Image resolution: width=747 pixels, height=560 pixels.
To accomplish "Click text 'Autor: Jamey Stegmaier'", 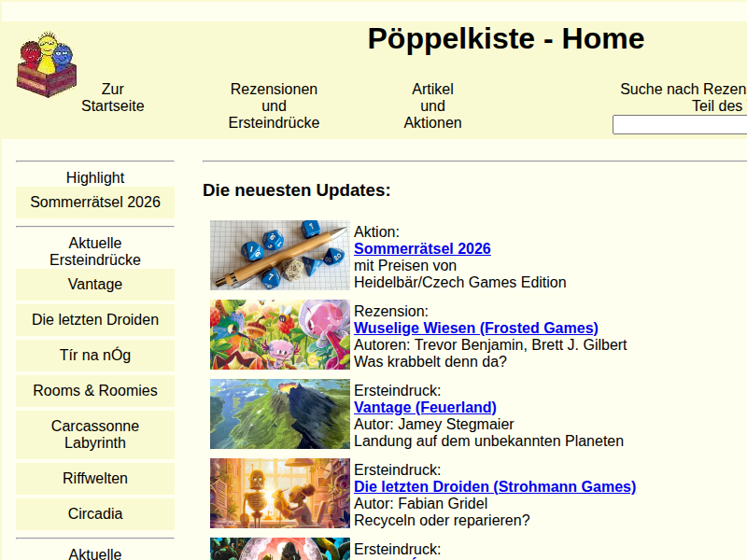I will coord(434,425).
